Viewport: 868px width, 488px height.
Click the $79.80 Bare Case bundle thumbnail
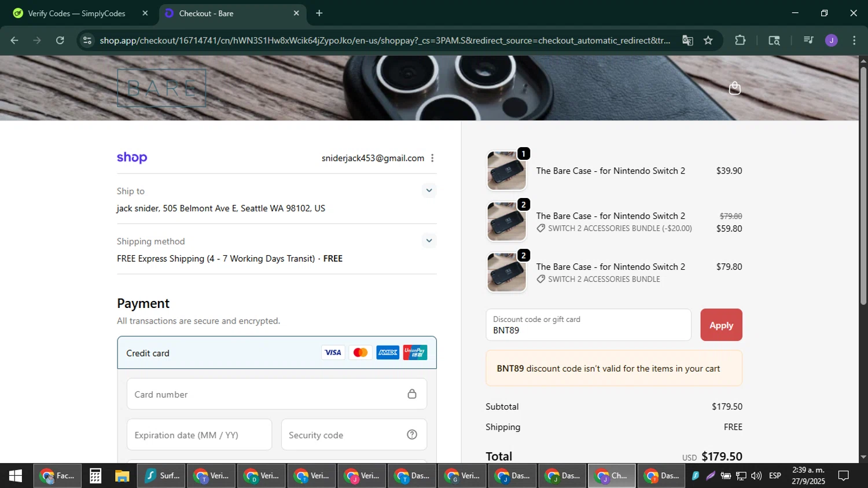506,272
